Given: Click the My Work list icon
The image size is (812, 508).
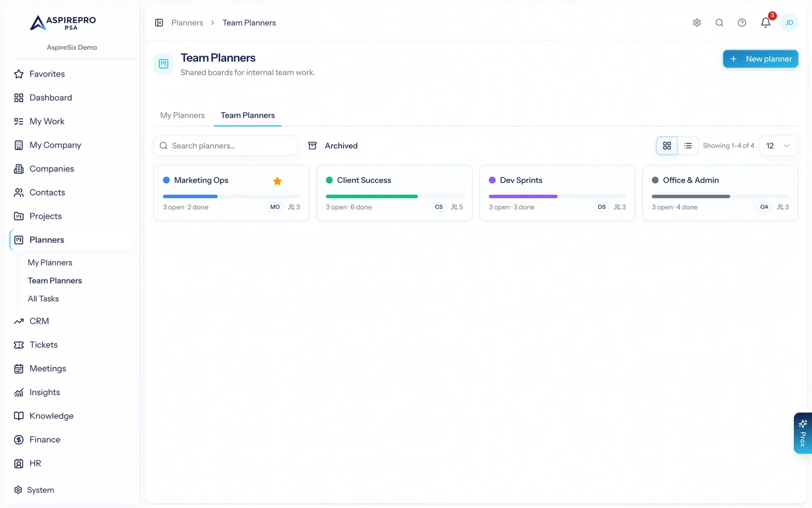Looking at the screenshot, I should pyautogui.click(x=19, y=121).
